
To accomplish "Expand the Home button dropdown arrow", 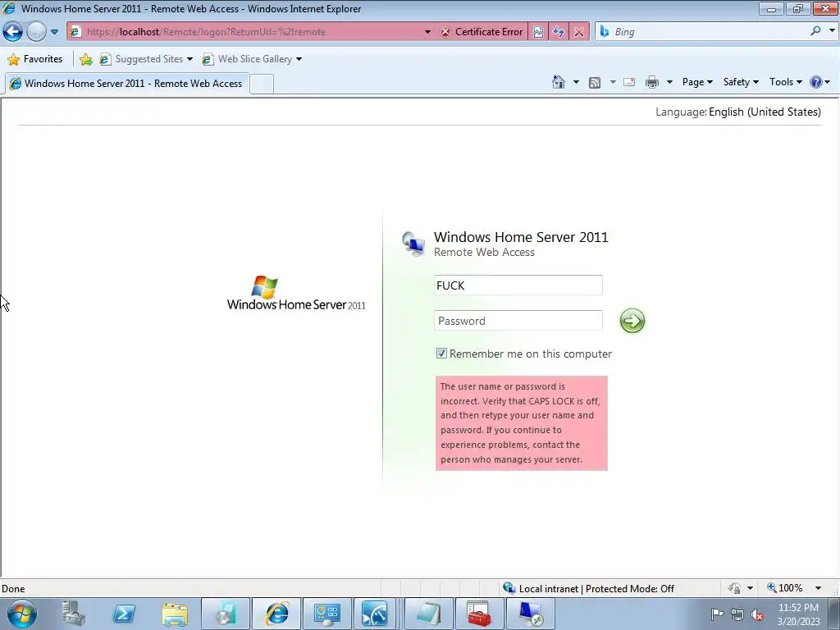I will pos(576,82).
